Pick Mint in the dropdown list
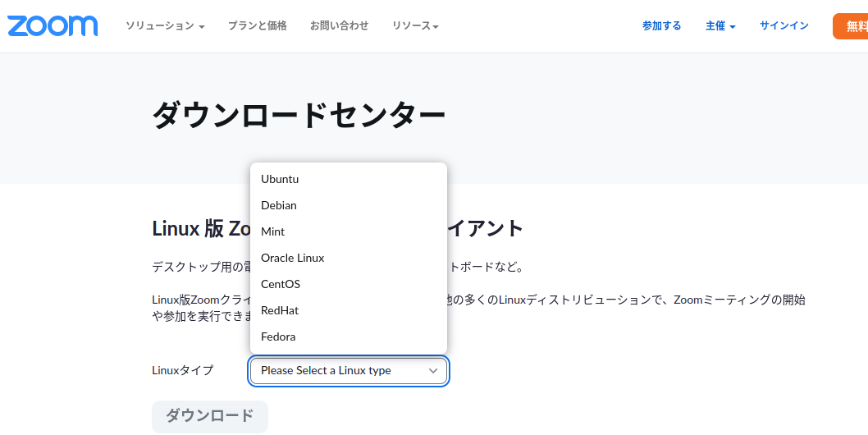 point(349,231)
